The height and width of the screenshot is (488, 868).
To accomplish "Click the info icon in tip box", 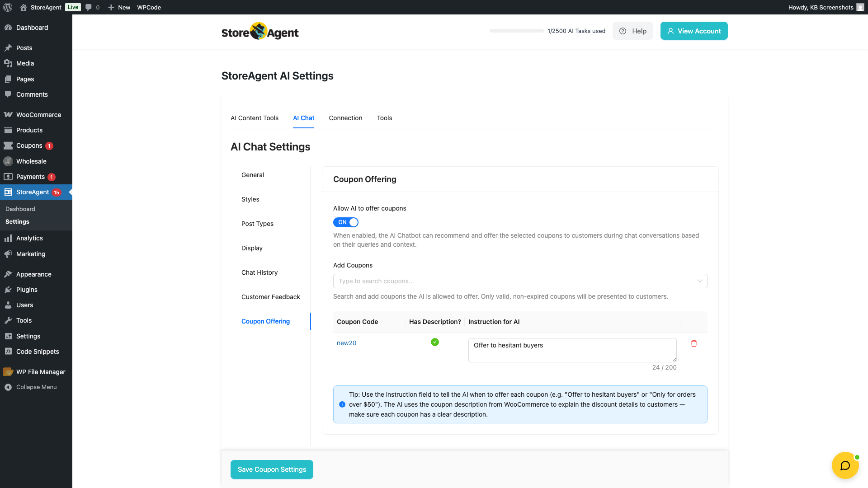I will tap(342, 404).
